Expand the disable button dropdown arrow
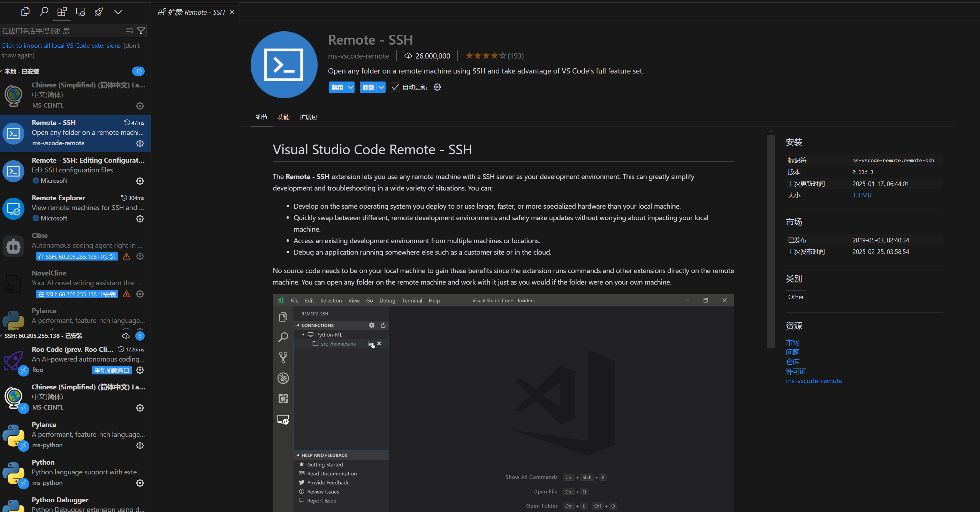This screenshot has width=980, height=512. coord(350,87)
